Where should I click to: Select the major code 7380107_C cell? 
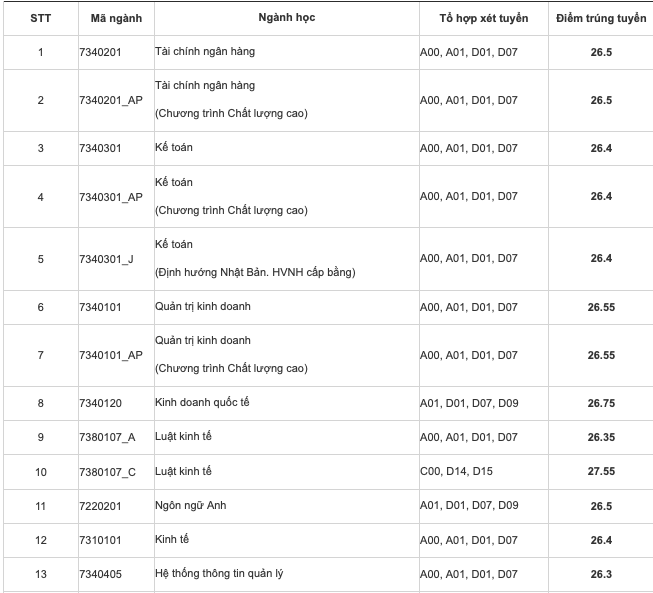coord(107,471)
